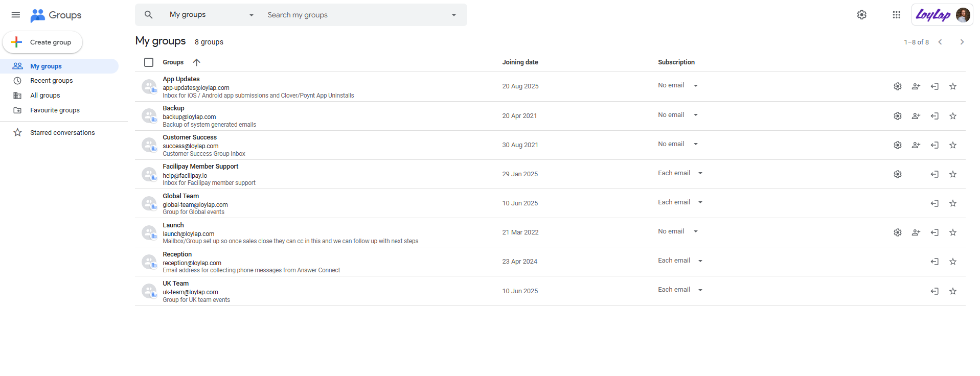Image resolution: width=980 pixels, height=376 pixels.
Task: Toggle favourite star for Facilipay Member Support
Action: coord(952,174)
